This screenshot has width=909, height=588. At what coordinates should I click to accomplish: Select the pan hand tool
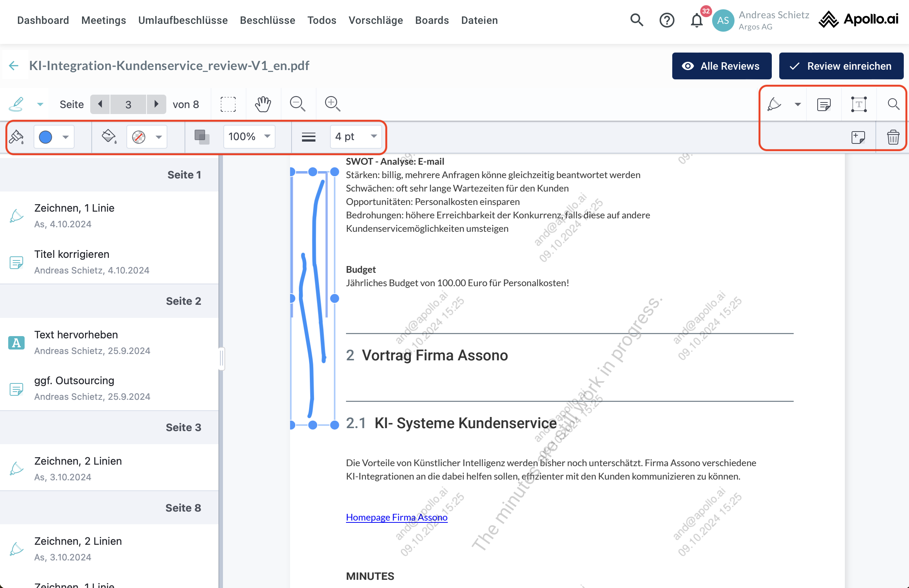263,104
